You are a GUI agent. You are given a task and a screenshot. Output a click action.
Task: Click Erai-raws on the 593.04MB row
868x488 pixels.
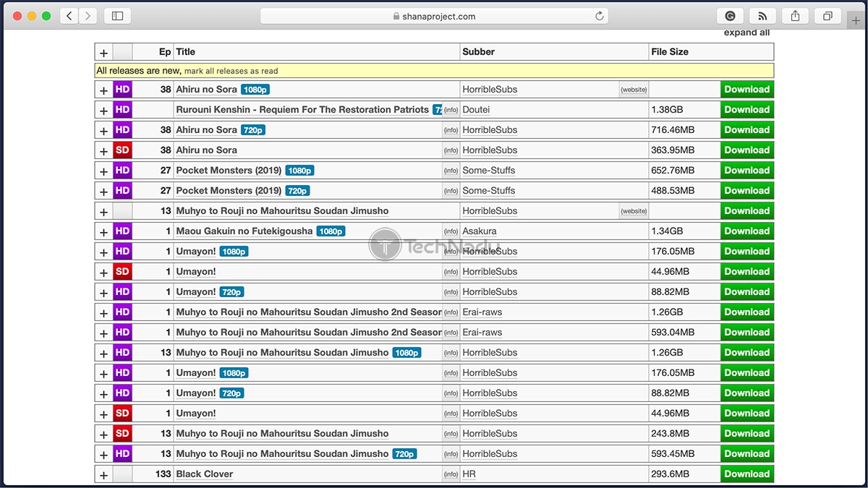[482, 333]
